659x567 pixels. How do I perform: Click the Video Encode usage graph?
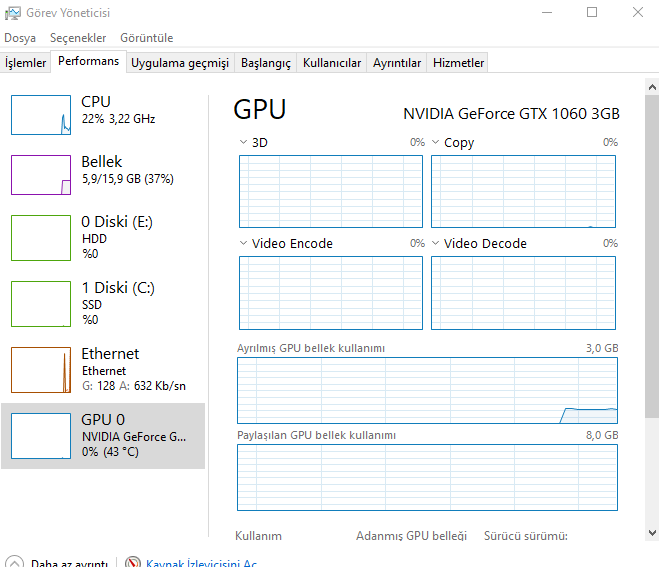coord(331,293)
